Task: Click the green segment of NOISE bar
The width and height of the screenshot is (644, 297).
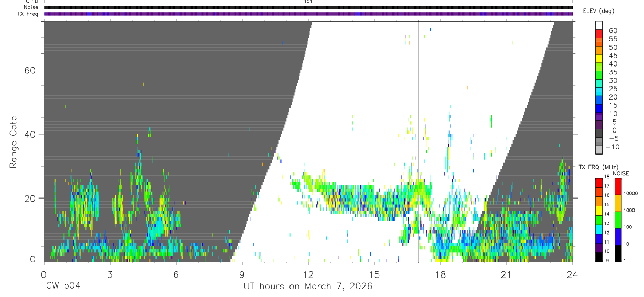Action: coord(618,219)
